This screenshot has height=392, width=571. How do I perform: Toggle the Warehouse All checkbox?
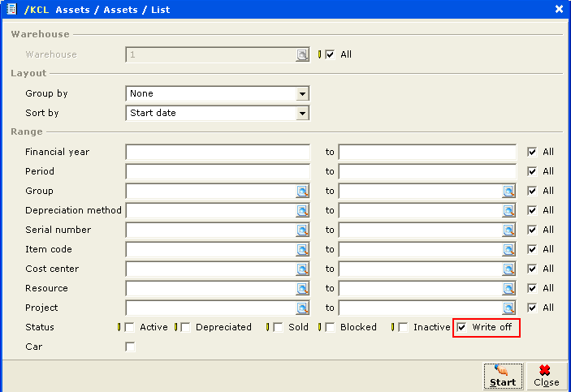[x=330, y=55]
